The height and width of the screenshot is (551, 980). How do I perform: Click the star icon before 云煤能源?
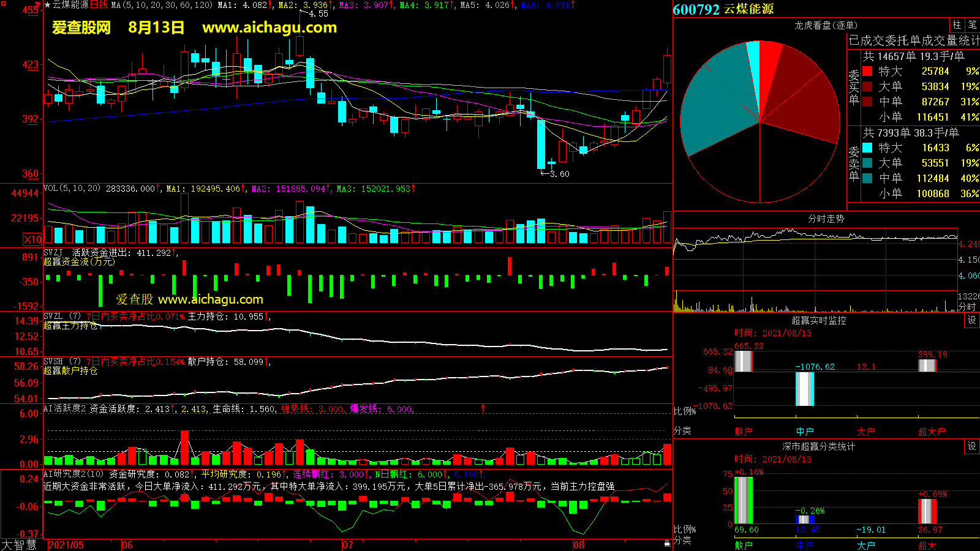click(47, 5)
